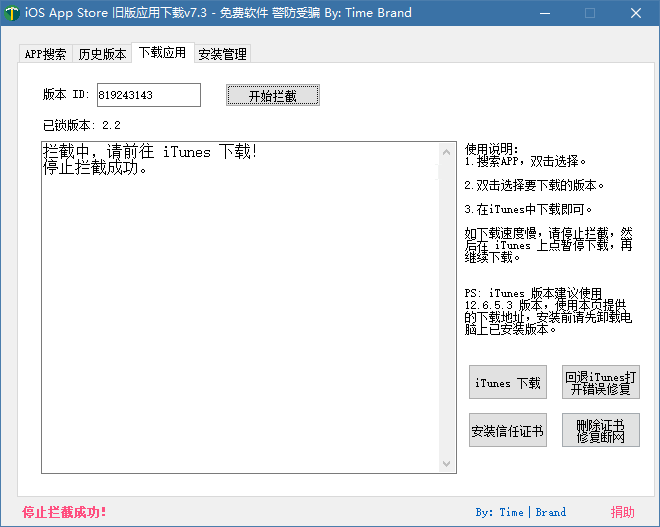Image resolution: width=660 pixels, height=527 pixels.
Task: Switch to the APP搜索 tab
Action: [x=45, y=54]
